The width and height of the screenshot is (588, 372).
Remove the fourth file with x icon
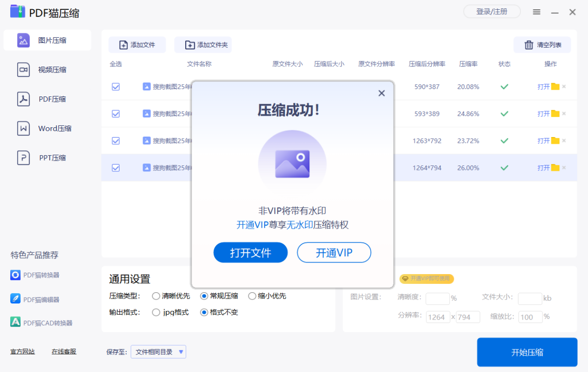[564, 168]
